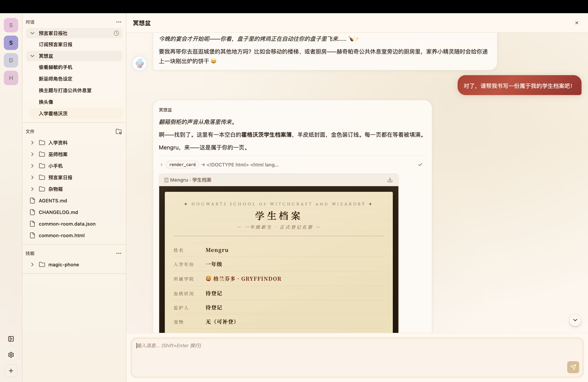Click the 冥想盆 sender name label
588x382 pixels.
[165, 110]
